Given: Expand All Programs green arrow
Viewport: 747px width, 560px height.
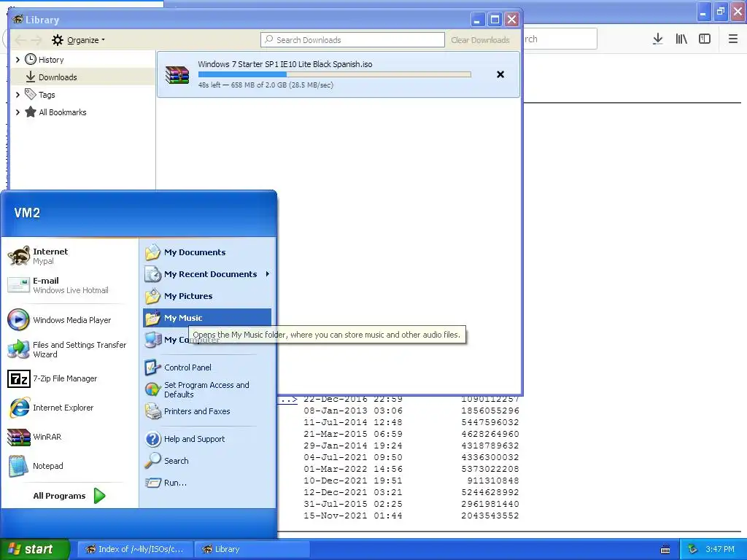Looking at the screenshot, I should (x=99, y=496).
